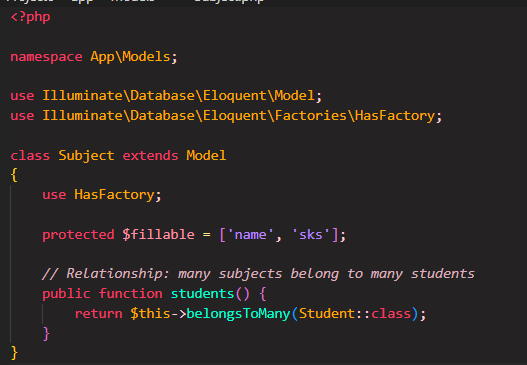Click the "function" keyword
The image size is (527, 365).
(x=130, y=294)
